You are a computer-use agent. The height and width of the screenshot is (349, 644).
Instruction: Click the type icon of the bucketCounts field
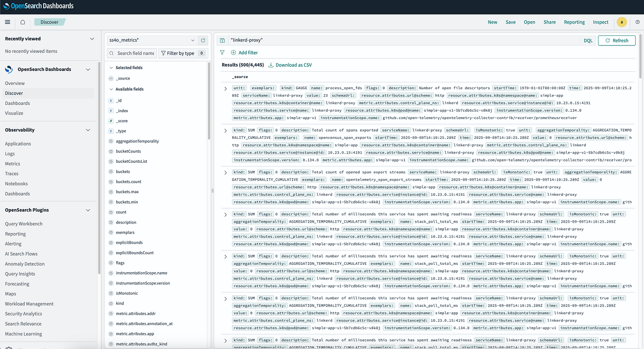[x=111, y=151]
